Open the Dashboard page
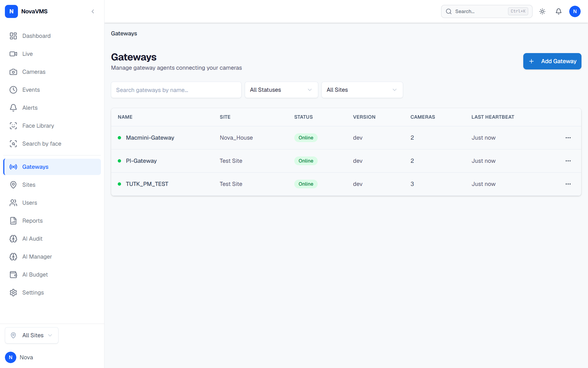 (52, 36)
